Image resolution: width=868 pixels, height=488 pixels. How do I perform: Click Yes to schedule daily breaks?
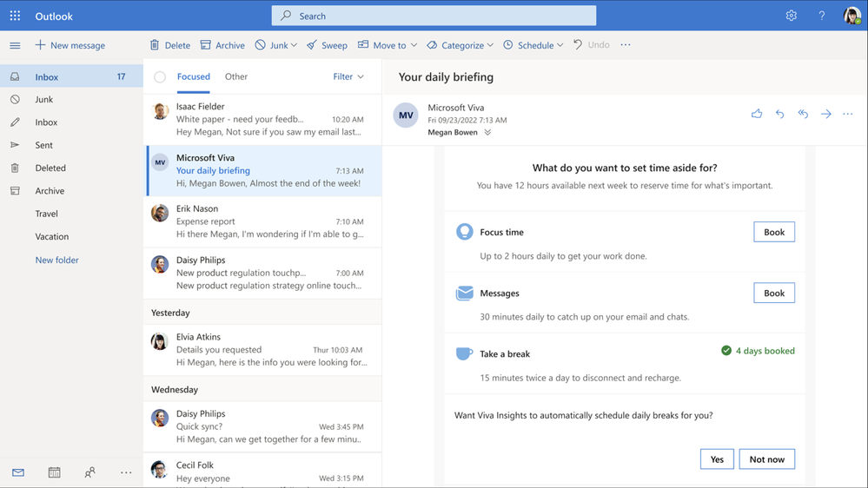[x=717, y=459]
